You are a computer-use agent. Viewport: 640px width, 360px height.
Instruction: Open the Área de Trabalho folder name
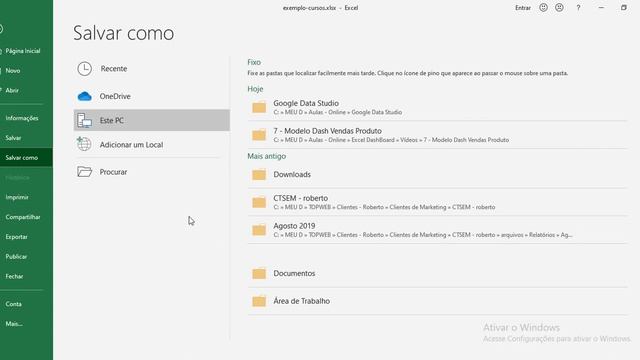tap(302, 301)
